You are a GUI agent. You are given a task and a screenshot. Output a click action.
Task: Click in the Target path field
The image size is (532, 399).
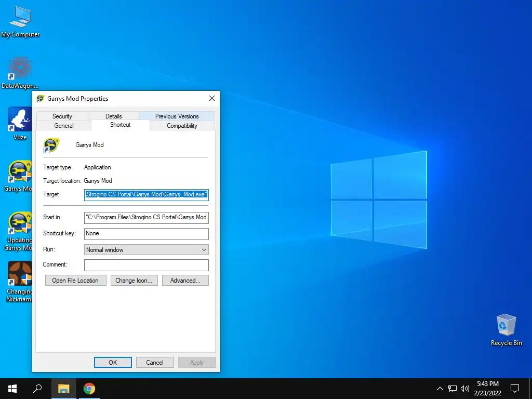pyautogui.click(x=146, y=195)
